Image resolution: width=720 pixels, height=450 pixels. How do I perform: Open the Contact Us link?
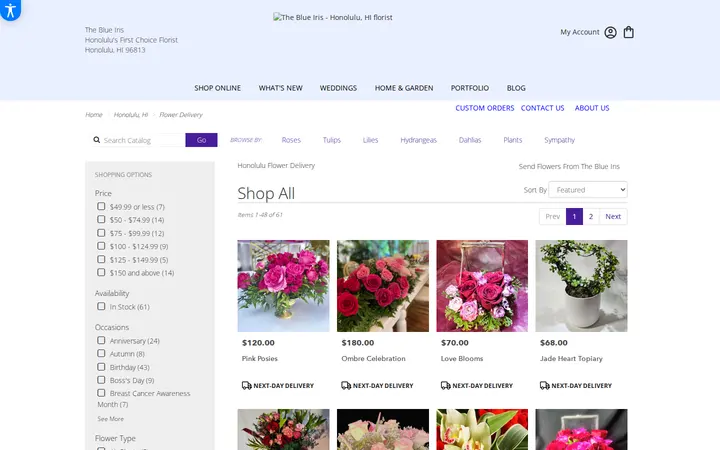(542, 108)
